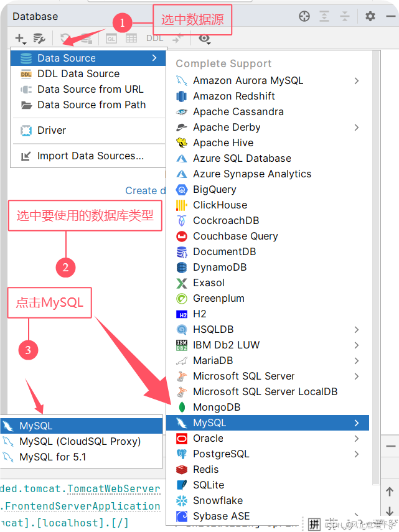Click the table editor toolbar icon
Viewport: 399px width, 532px height.
click(x=131, y=39)
